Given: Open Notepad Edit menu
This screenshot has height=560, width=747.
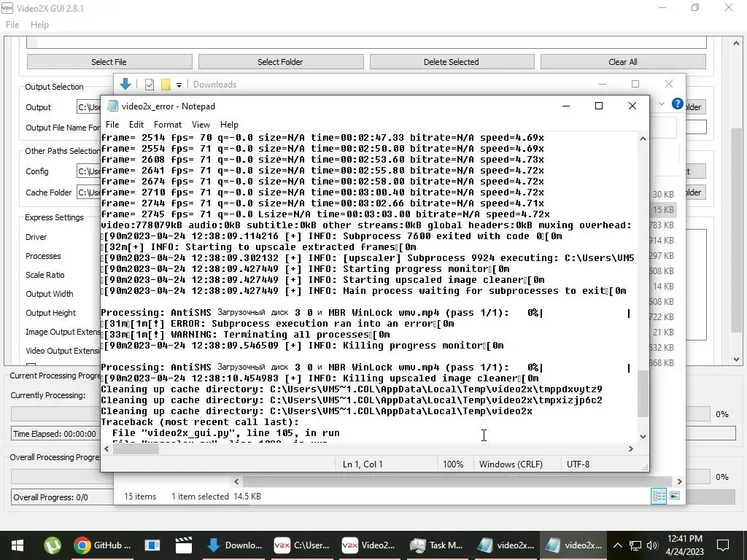Looking at the screenshot, I should [x=136, y=124].
